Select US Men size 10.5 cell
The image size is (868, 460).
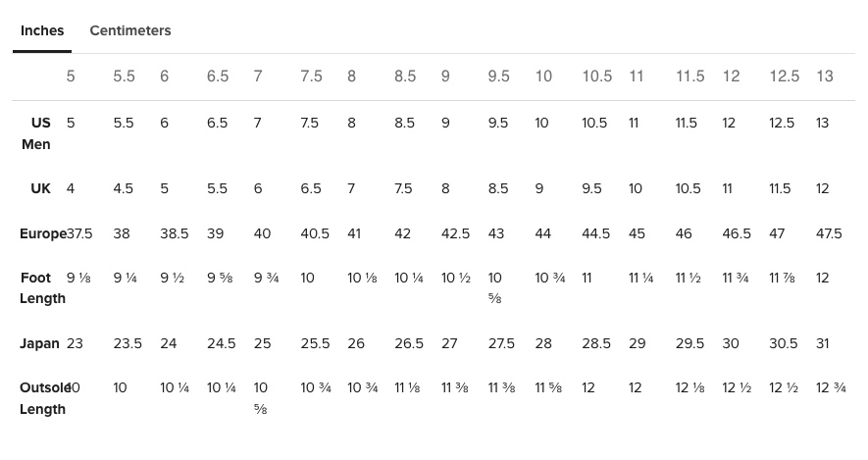pos(594,123)
